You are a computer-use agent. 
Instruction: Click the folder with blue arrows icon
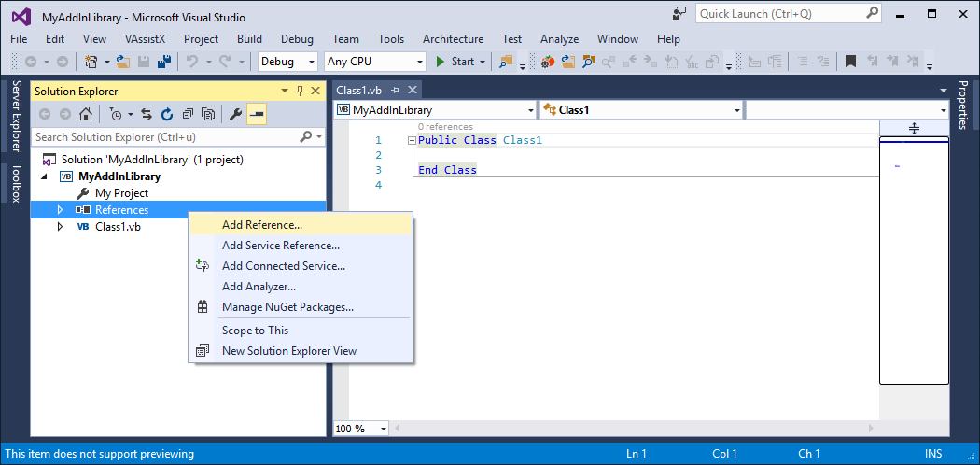[568, 62]
